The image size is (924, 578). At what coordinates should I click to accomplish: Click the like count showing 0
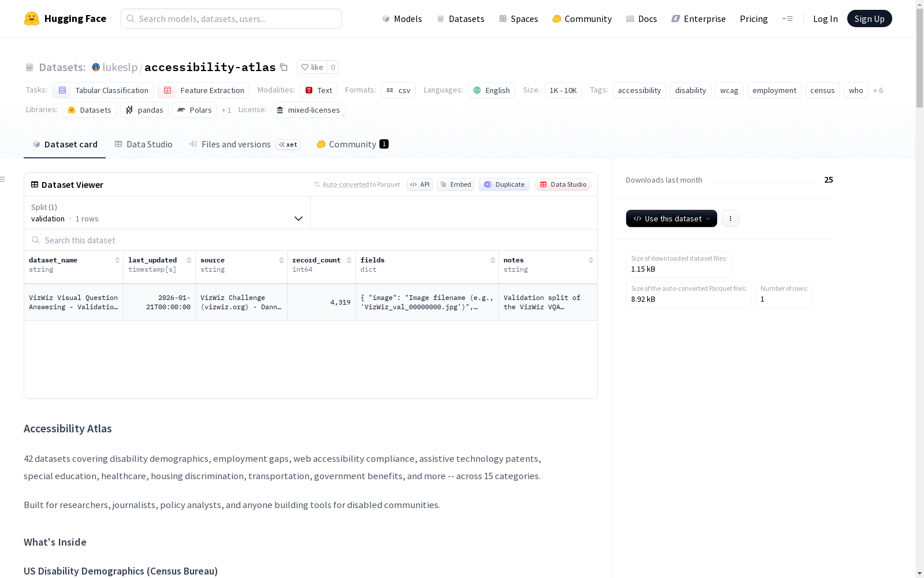tap(333, 67)
